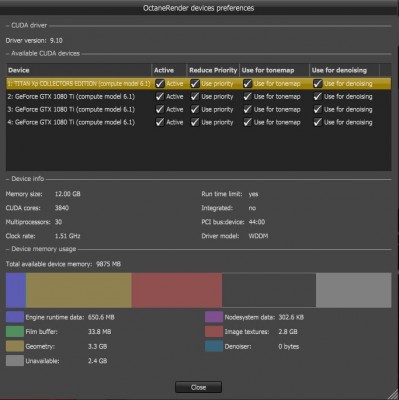Click the tan Geometry segment in memory bar
This screenshot has width=399, height=400.
(79, 290)
